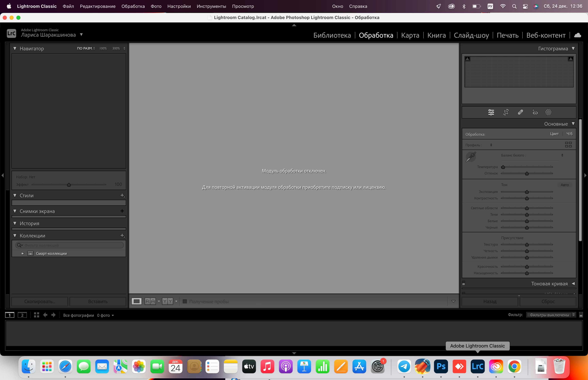Toggle the Тоновая кривая panel switch
Image resolution: width=588 pixels, height=380 pixels.
point(464,284)
